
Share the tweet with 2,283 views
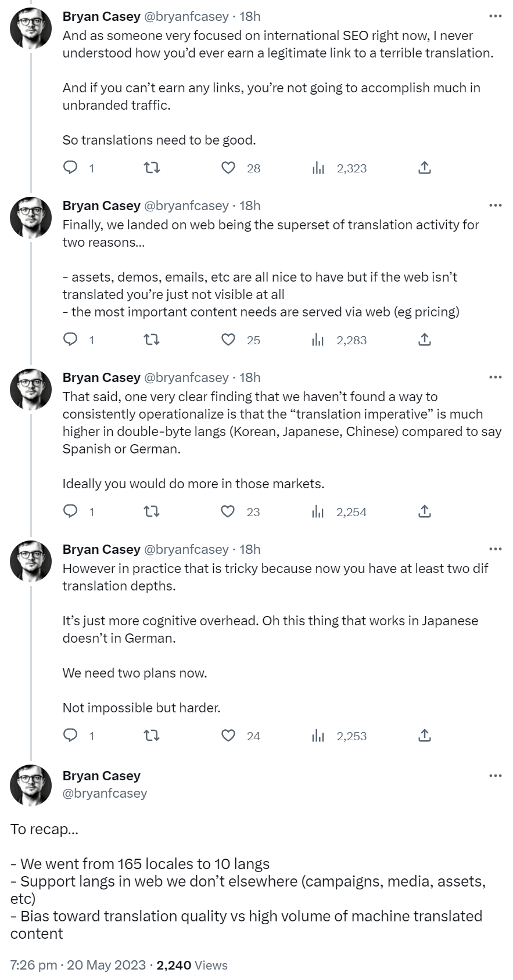tap(425, 340)
